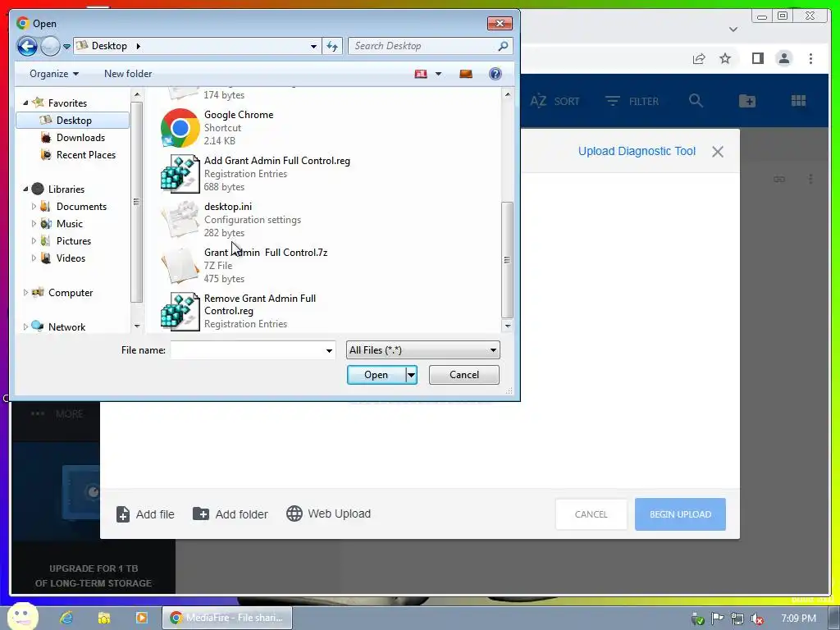The image size is (840, 630).
Task: Choose Web Upload option
Action: (x=328, y=514)
